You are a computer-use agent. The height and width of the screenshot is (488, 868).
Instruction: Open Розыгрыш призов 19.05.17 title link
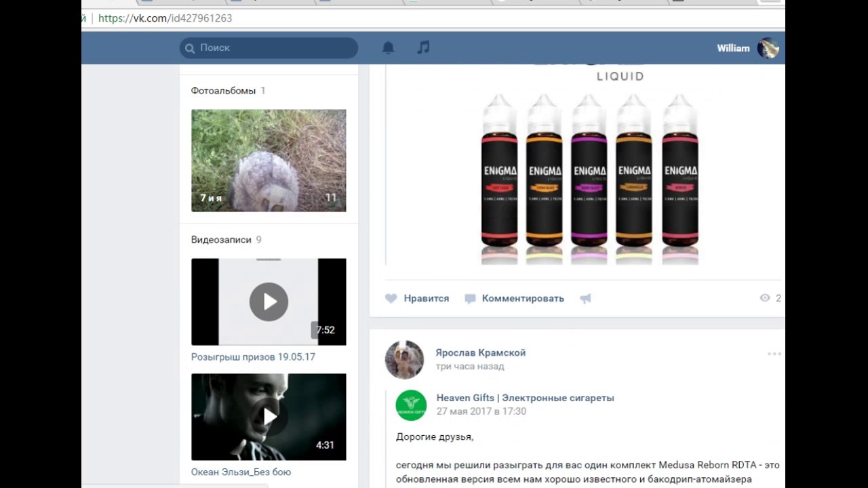pos(253,357)
